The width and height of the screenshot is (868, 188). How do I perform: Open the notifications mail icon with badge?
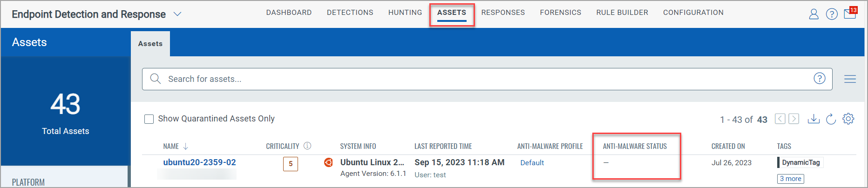pos(850,13)
